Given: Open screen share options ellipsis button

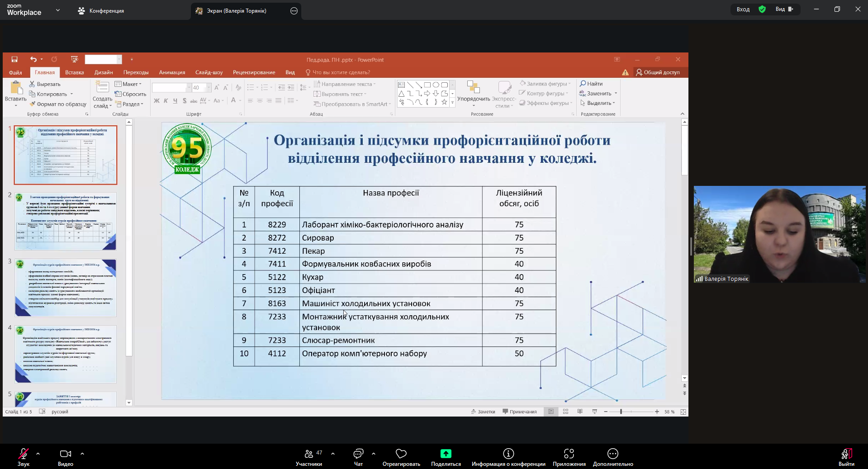Looking at the screenshot, I should pyautogui.click(x=294, y=11).
